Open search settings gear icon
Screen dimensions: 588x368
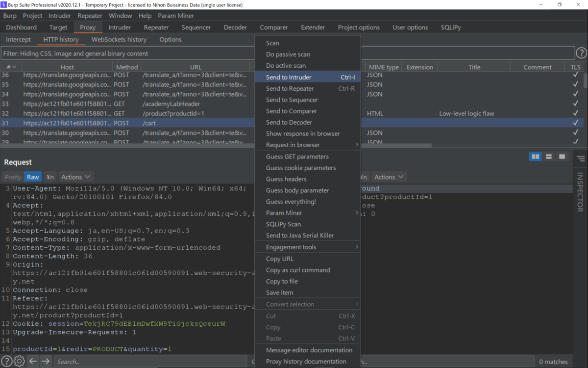pos(19,362)
